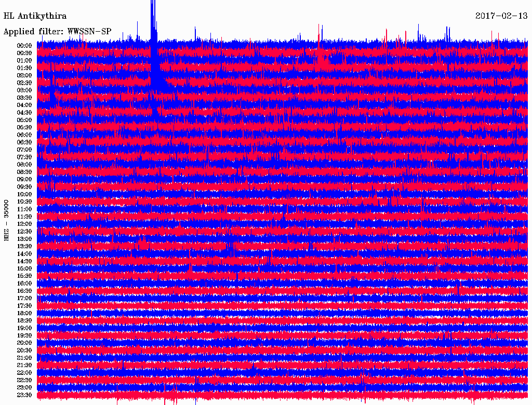532x405 pixels.
Task: Select the 22:30 time label
Action: click(24, 380)
